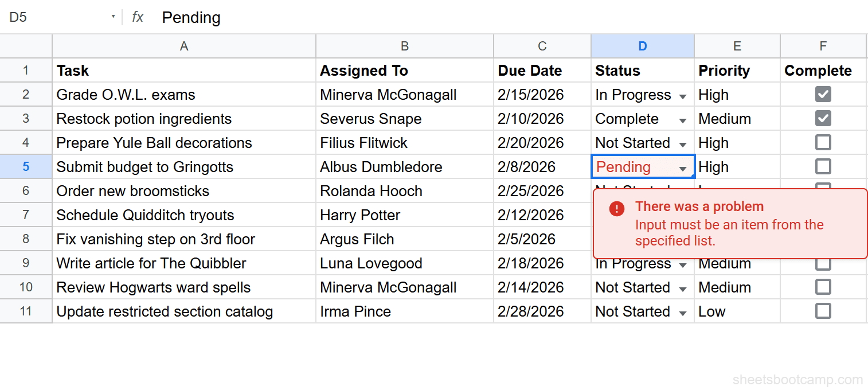Screen dimensions: 868x390
Task: Open the Status dropdown in the Pending cell
Action: tap(682, 167)
